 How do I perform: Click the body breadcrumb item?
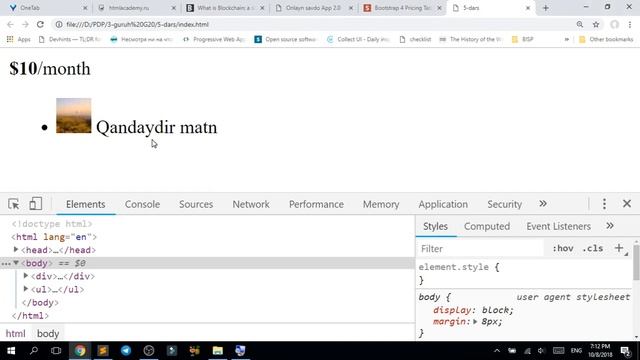pos(48,333)
